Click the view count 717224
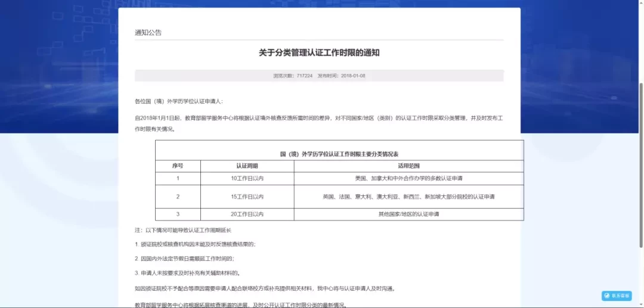644x308 pixels. tap(305, 76)
